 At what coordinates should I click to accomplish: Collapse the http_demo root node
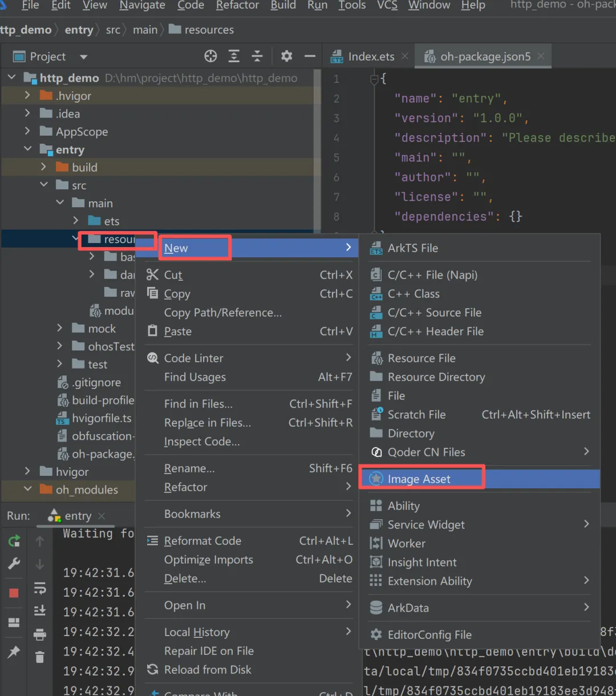point(12,77)
